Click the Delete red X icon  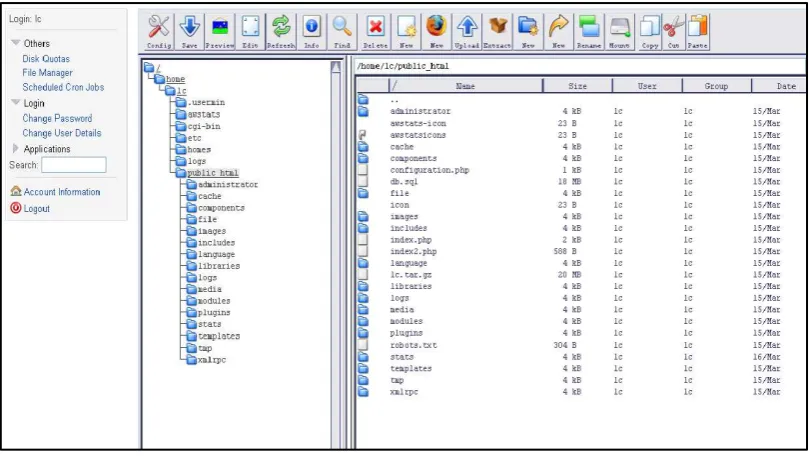pyautogui.click(x=375, y=31)
